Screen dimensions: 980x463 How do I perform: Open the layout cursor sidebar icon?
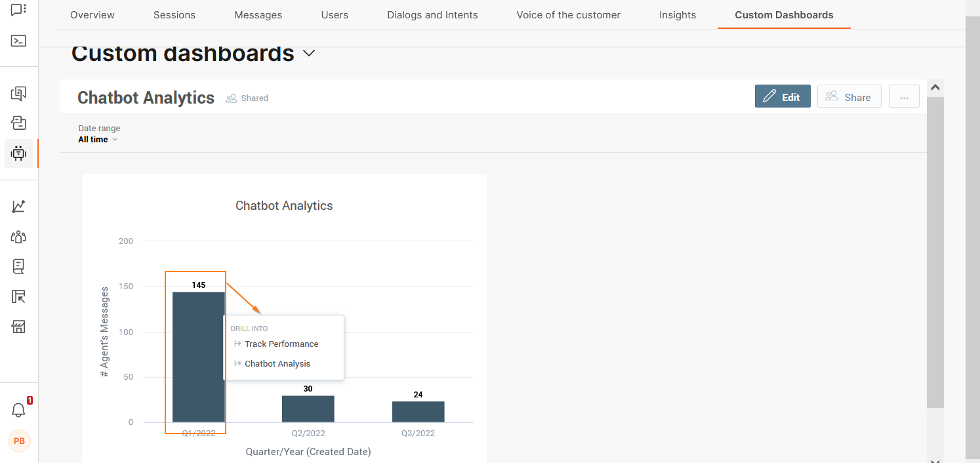18,296
